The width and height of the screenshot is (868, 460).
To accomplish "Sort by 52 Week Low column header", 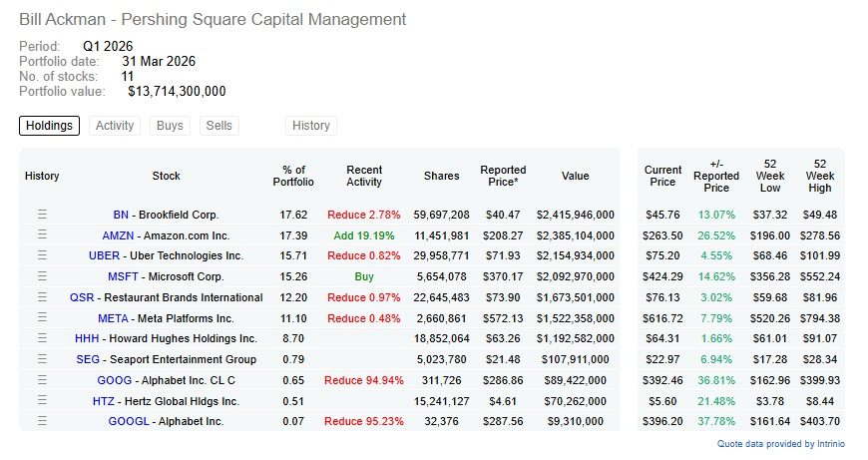I will point(770,176).
